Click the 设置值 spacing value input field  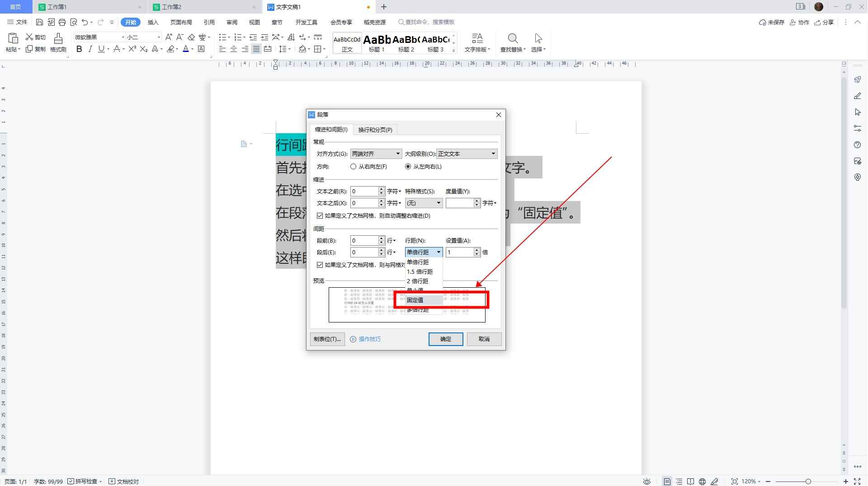click(459, 252)
